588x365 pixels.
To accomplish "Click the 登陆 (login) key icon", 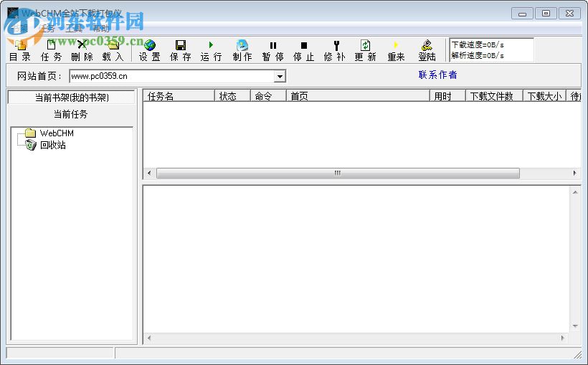I will (427, 51).
